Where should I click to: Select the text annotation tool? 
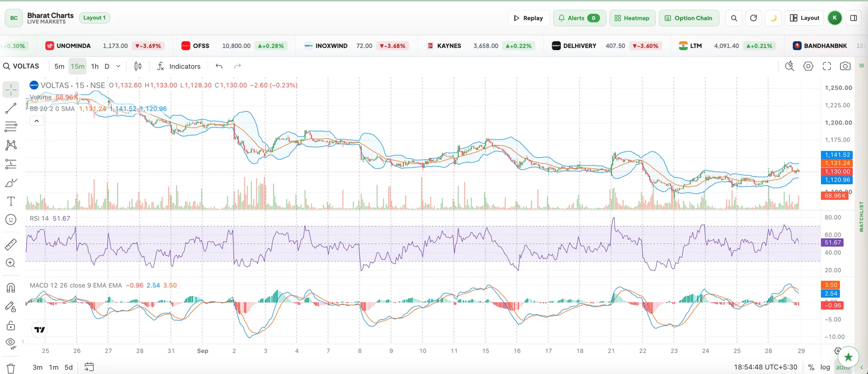(x=11, y=201)
